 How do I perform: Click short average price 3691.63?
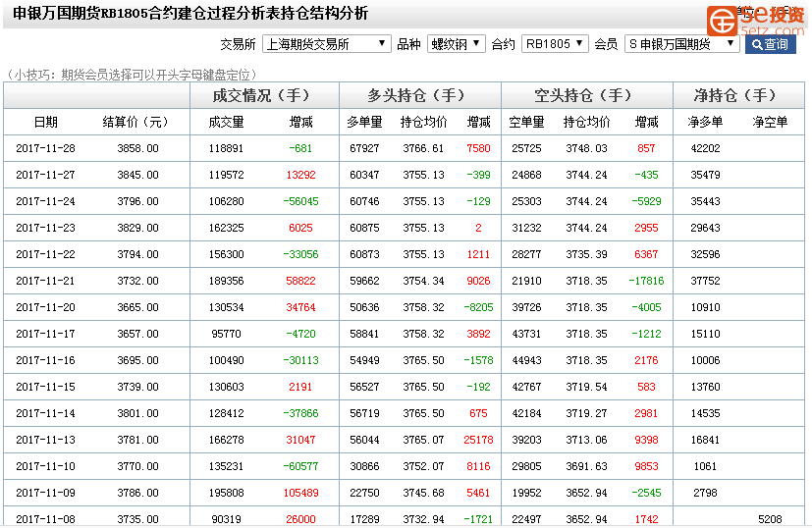pos(586,466)
